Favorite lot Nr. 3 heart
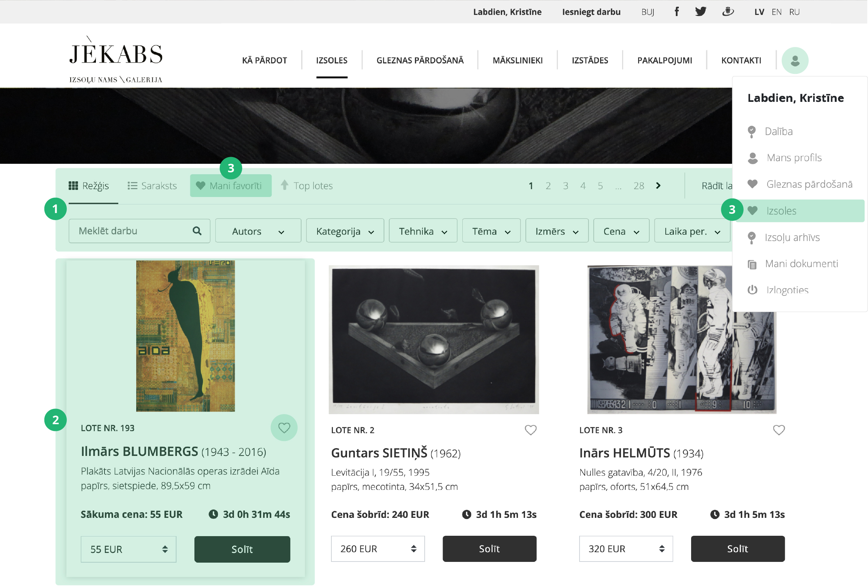Screen dimensions: 868x588 coord(779,430)
